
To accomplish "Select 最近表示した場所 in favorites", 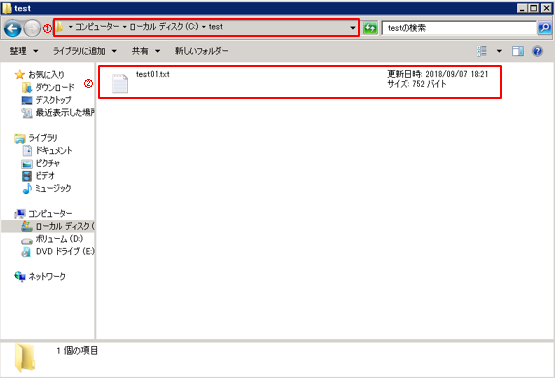I will point(65,113).
